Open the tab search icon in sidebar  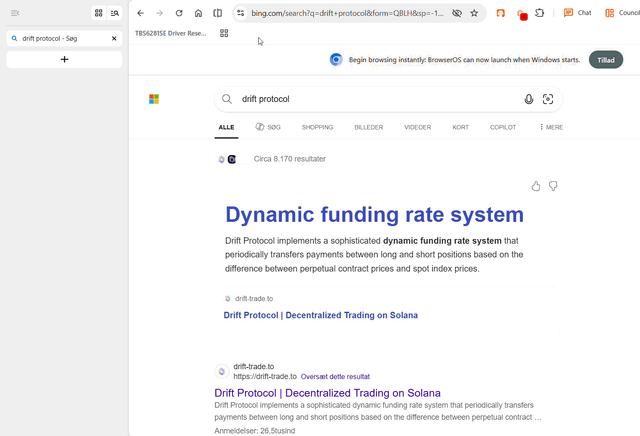[x=115, y=13]
